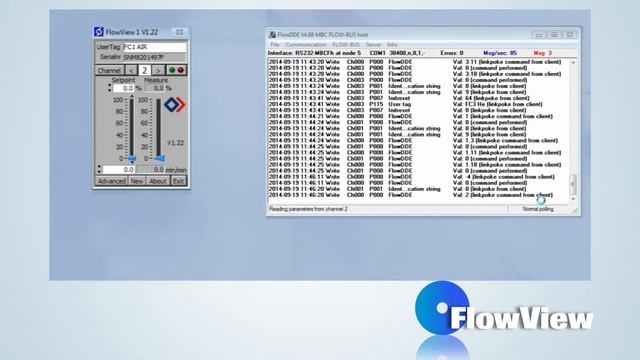The width and height of the screenshot is (640, 360).
Task: Go to previous channel with < button
Action: point(131,70)
